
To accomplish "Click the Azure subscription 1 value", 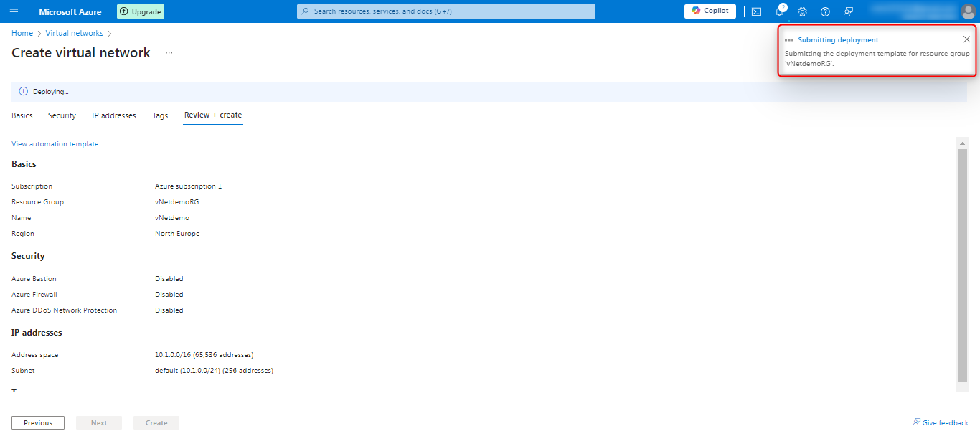I will pos(189,186).
